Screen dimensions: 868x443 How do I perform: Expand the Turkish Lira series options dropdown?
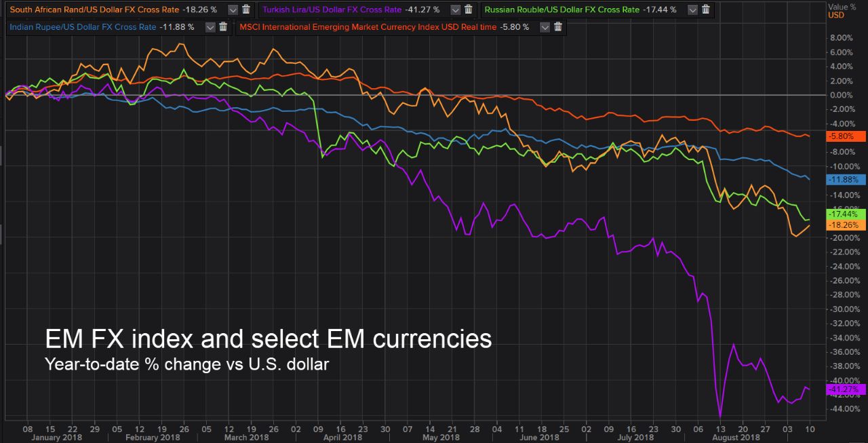click(x=455, y=10)
